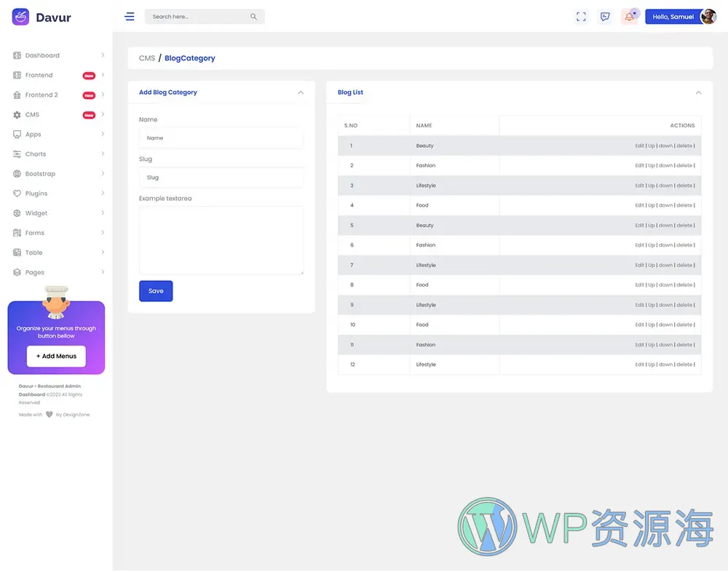Click the Add Menus button
Image resolution: width=728 pixels, height=572 pixels.
coord(56,356)
